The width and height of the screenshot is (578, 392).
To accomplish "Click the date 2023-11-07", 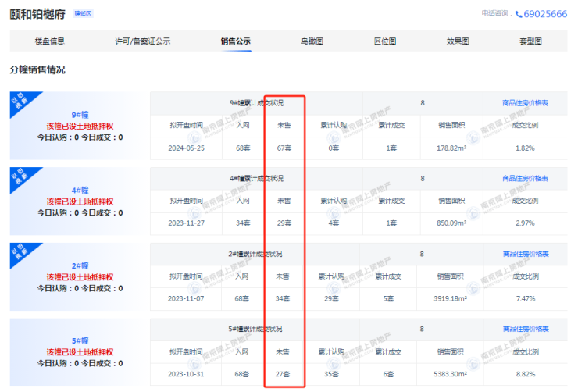I will pos(186,298).
